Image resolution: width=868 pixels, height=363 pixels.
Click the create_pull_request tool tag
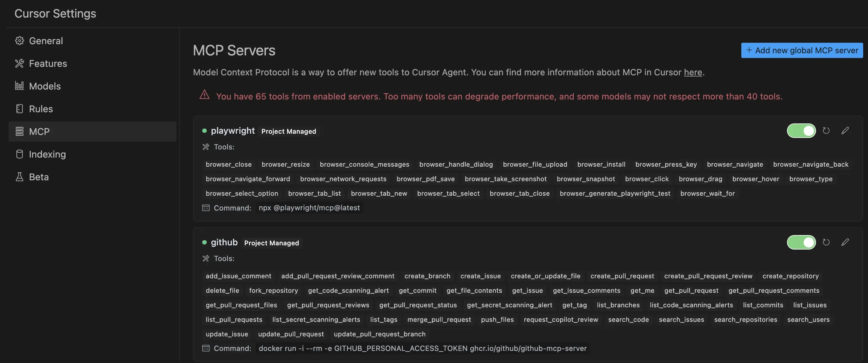622,276
